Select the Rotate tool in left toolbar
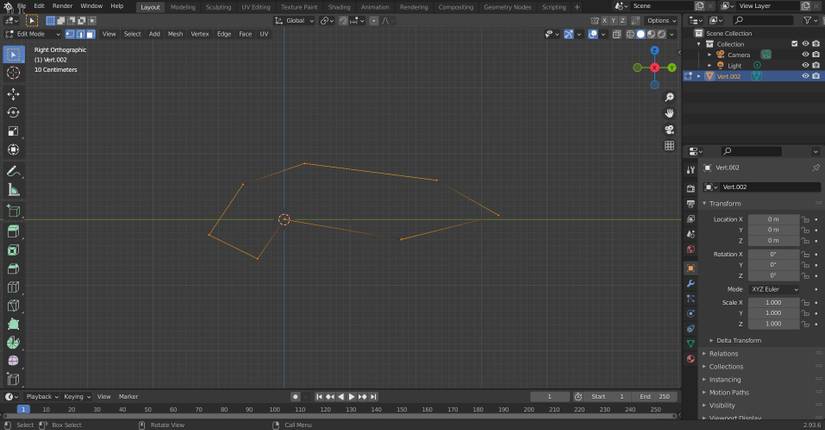 tap(13, 112)
